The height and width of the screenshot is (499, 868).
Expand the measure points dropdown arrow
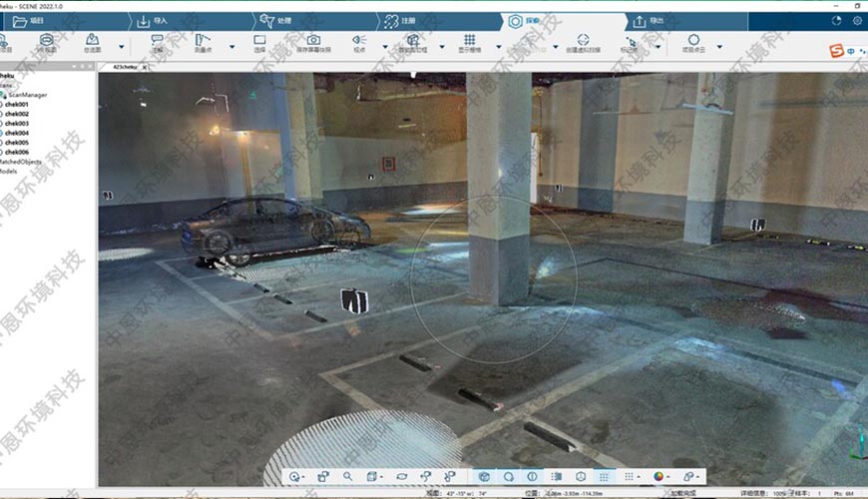point(231,47)
